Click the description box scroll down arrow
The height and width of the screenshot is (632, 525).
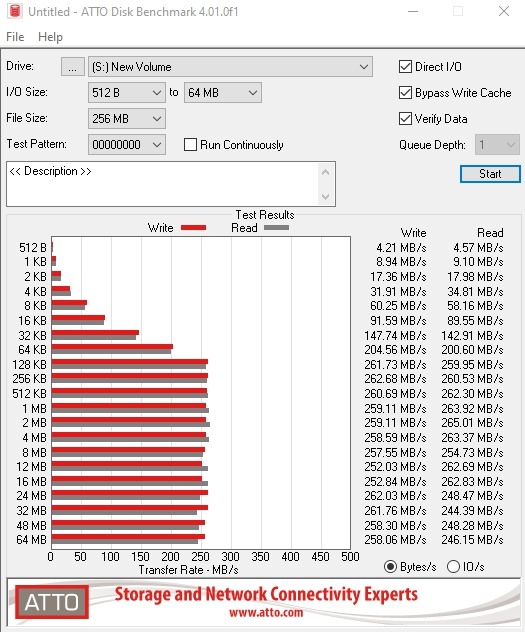click(326, 197)
